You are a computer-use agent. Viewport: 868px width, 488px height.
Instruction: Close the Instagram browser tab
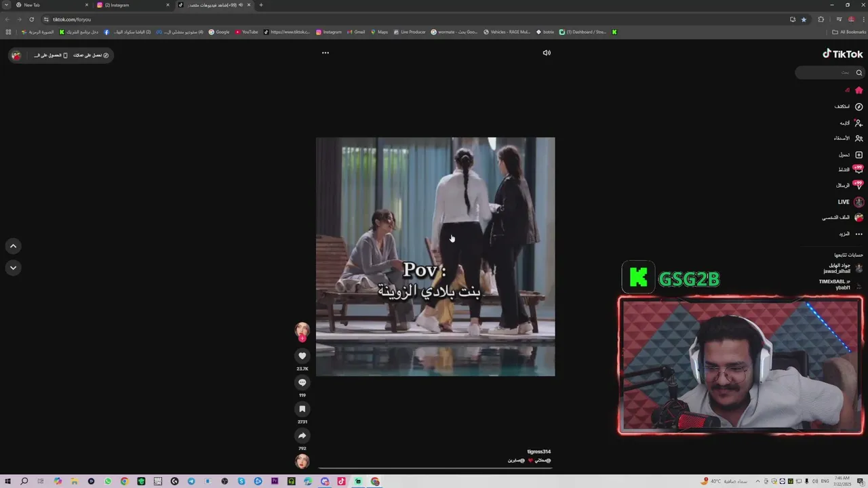pos(167,5)
